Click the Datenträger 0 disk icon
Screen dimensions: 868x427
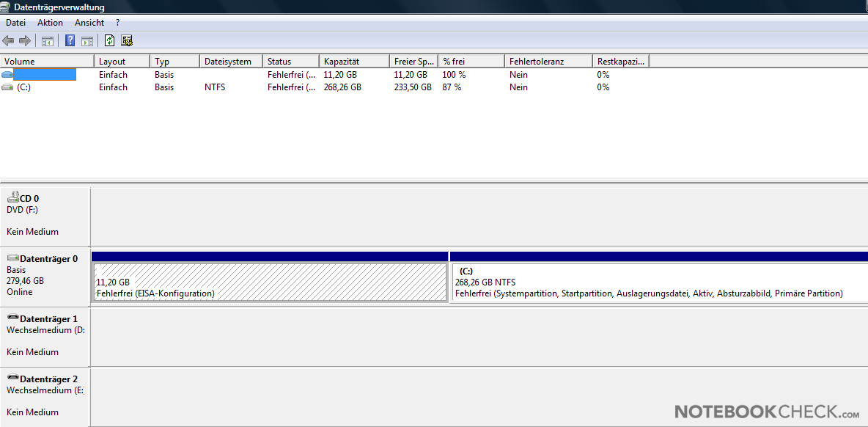[13, 258]
